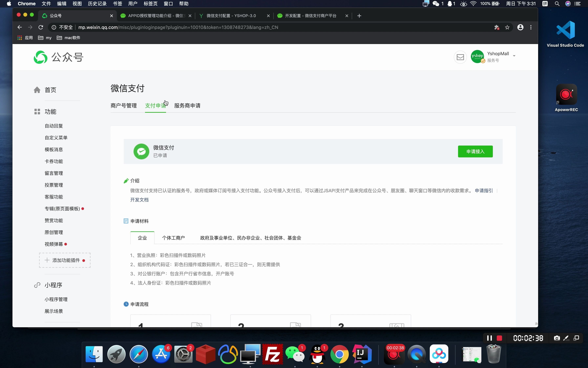Open the 书签 menu in menu bar
588x368 pixels.
(117, 4)
